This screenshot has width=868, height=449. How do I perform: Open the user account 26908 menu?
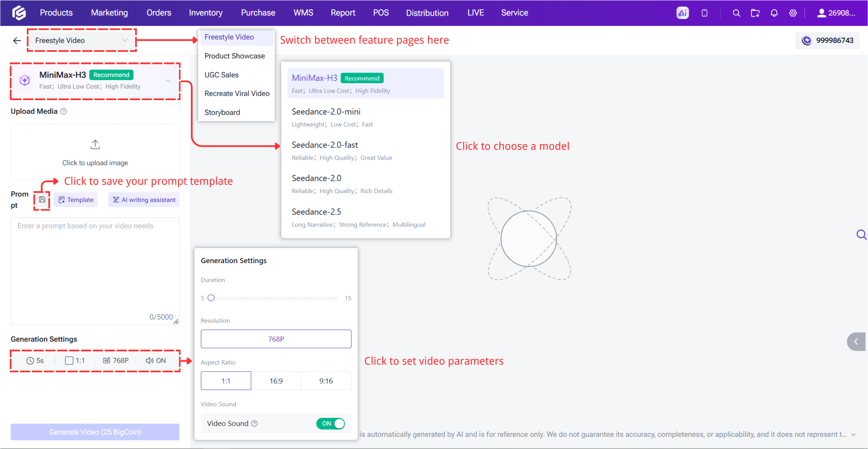(836, 13)
